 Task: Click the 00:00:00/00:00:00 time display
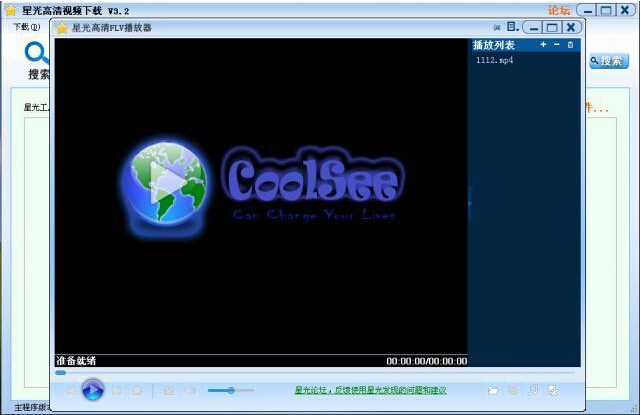(x=427, y=361)
